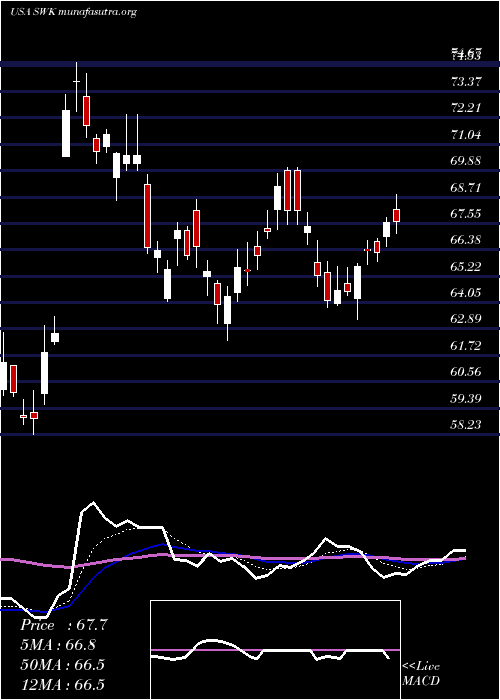Click the 67.55 price axis label
The image size is (500, 700).
(466, 213)
